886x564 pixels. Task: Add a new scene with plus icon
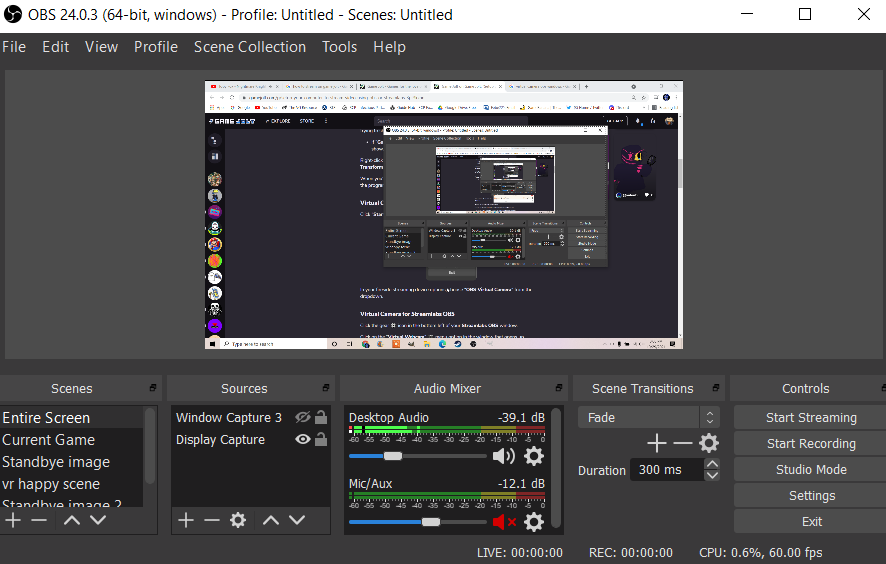click(x=13, y=520)
